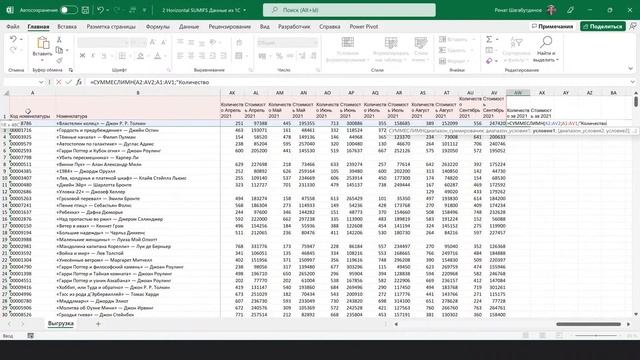This screenshot has height=360, width=640.
Task: Click the Search (Поиск) box
Action: coord(349,10)
